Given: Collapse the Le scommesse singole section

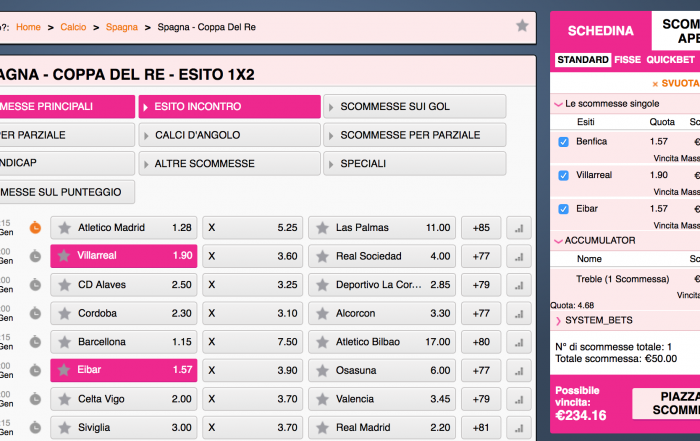Looking at the screenshot, I should point(558,104).
